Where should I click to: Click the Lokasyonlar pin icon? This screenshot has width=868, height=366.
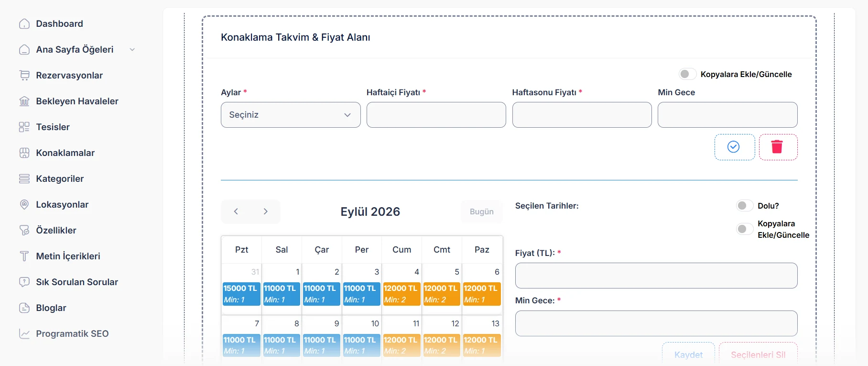[24, 205]
